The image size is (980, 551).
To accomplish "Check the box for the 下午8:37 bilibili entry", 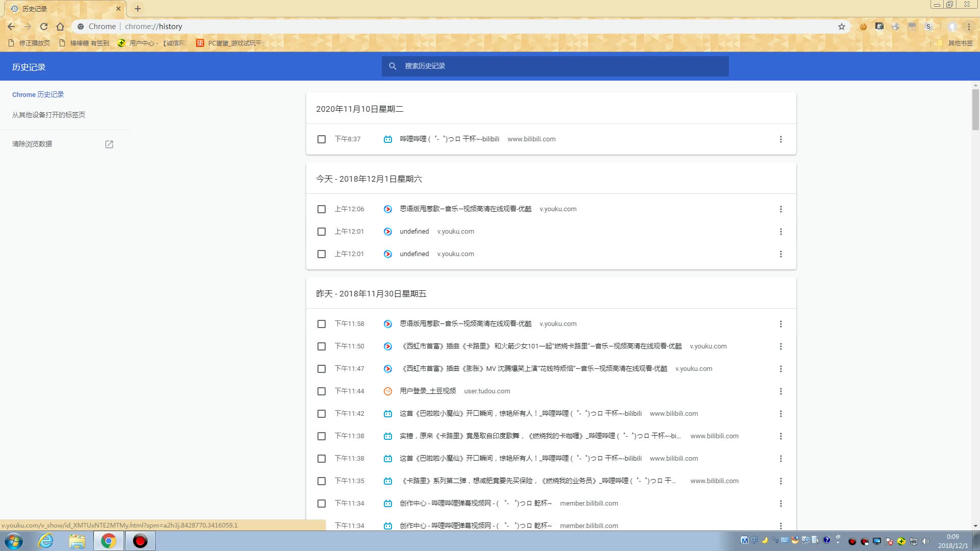I will tap(322, 139).
